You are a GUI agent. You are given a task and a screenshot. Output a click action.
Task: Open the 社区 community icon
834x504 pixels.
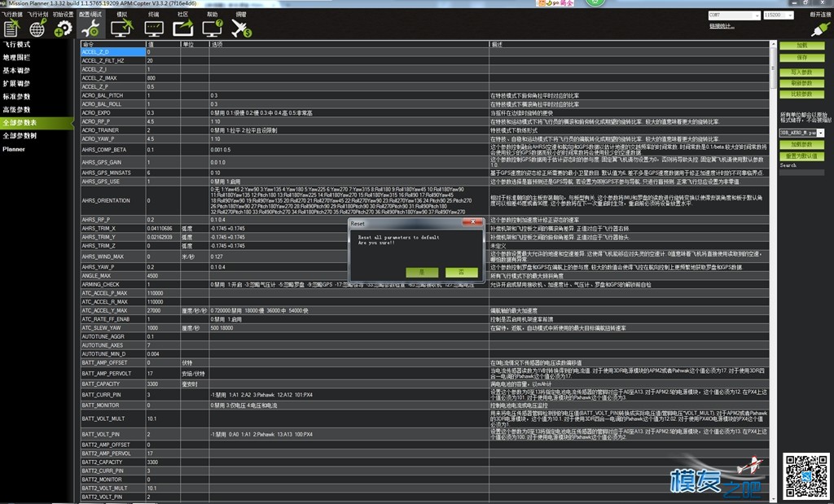coord(183,28)
